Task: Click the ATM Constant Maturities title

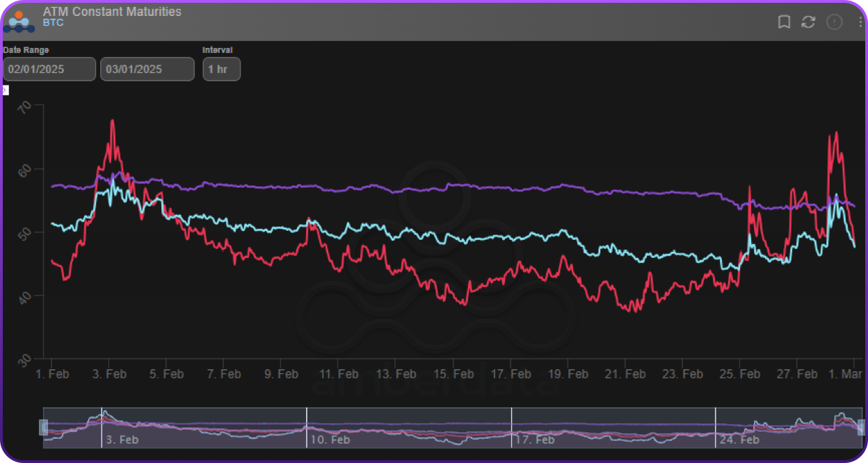Action: point(112,11)
